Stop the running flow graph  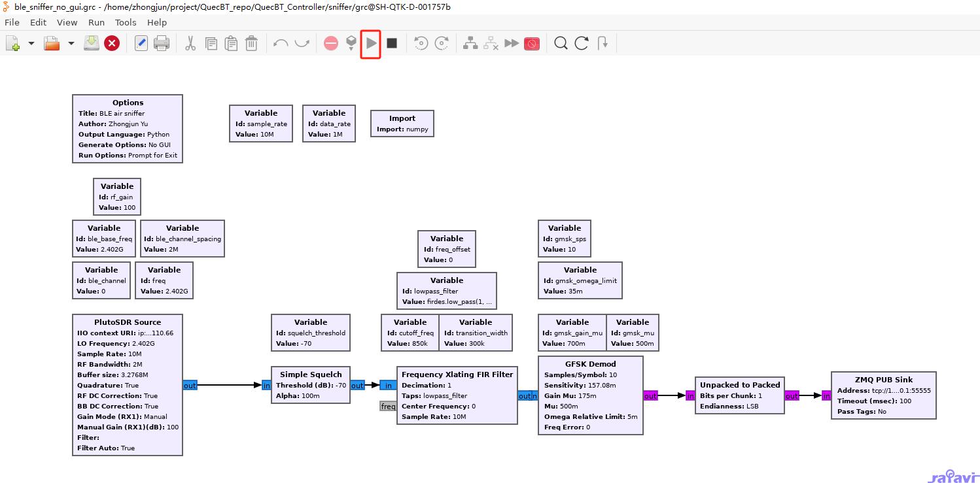[392, 44]
